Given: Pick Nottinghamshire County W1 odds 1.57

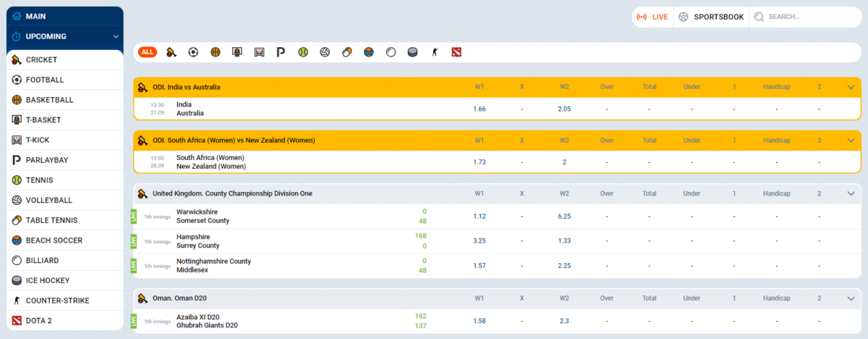Looking at the screenshot, I should click(x=480, y=266).
